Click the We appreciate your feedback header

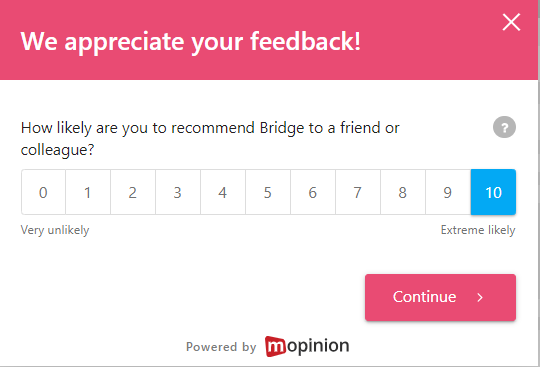click(190, 41)
